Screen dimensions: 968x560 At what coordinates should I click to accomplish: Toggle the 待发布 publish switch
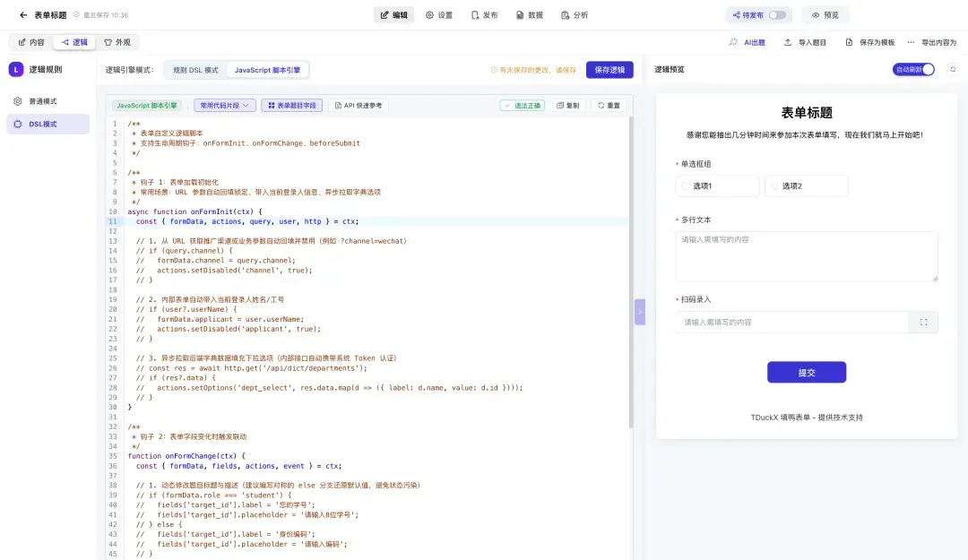tap(776, 15)
